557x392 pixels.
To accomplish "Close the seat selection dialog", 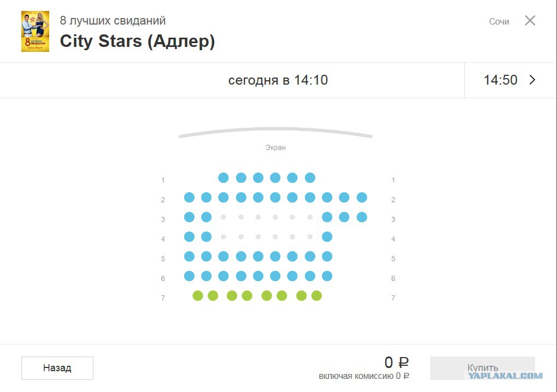I will 530,21.
